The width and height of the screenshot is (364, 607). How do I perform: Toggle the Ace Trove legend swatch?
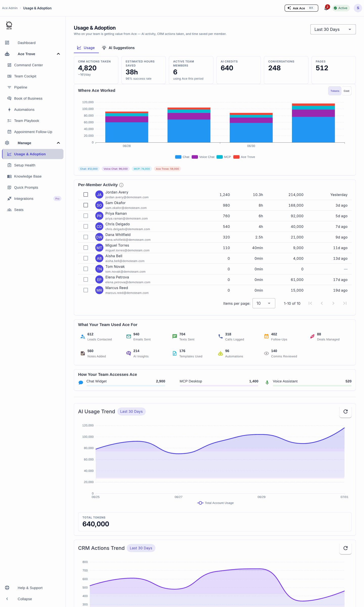(x=236, y=157)
